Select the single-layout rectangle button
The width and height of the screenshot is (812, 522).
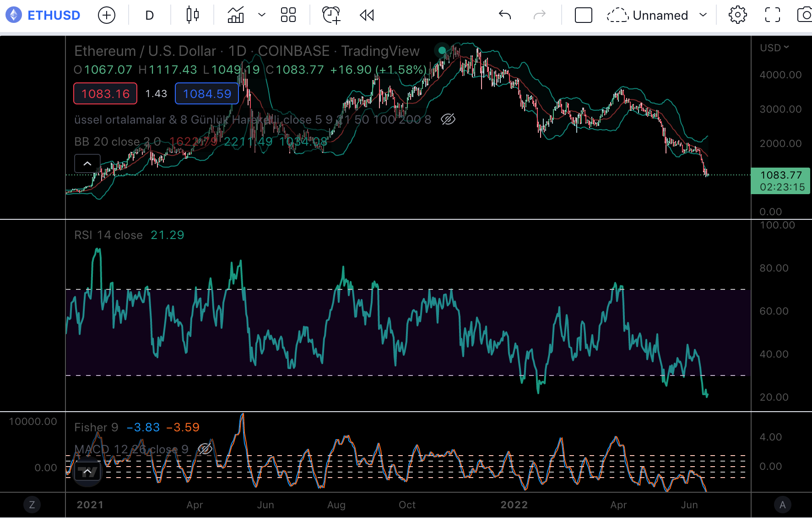click(x=583, y=15)
